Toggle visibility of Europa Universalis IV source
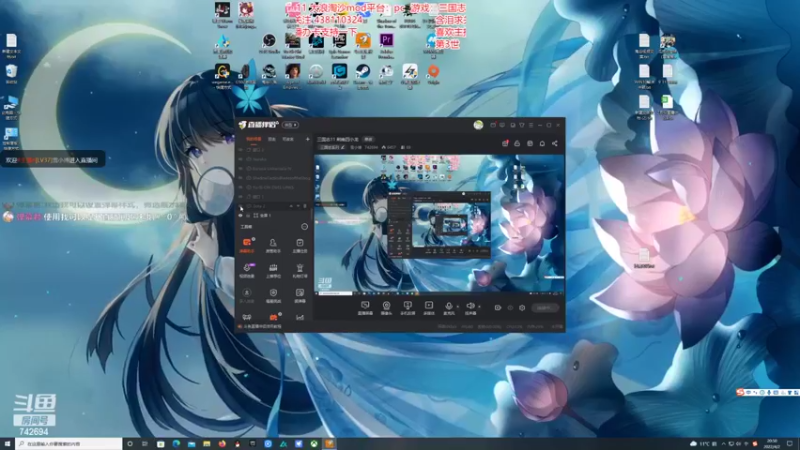Screen dimensions: 800x450 (x=241, y=168)
